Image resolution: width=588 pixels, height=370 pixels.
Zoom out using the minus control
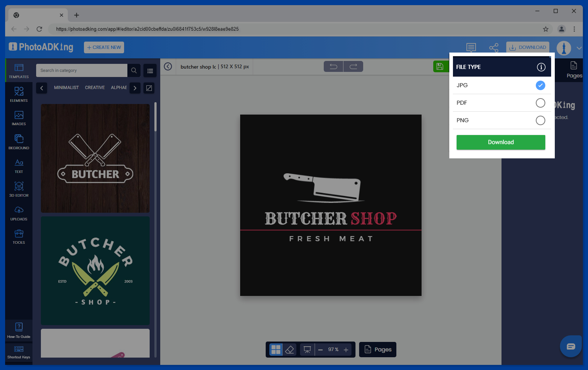[x=320, y=349]
